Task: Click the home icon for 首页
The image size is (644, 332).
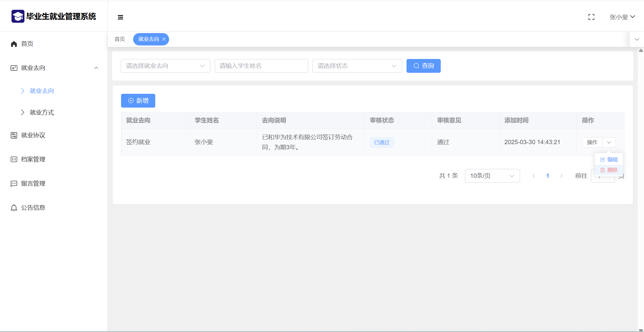Action: (x=14, y=44)
